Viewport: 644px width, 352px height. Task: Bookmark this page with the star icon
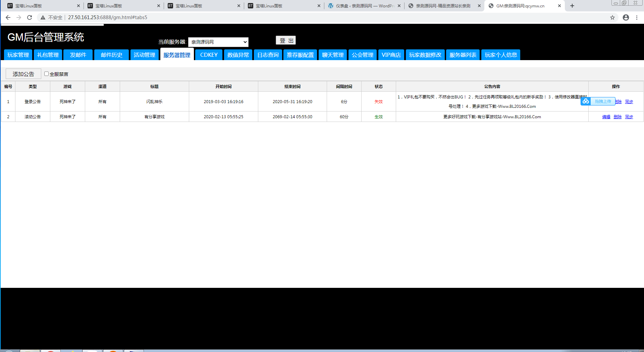[612, 17]
